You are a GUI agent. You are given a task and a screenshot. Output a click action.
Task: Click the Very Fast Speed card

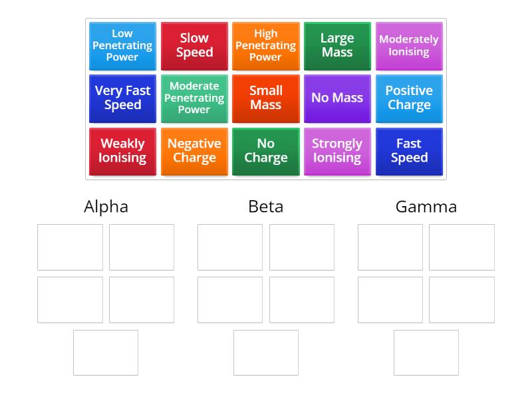coord(122,98)
